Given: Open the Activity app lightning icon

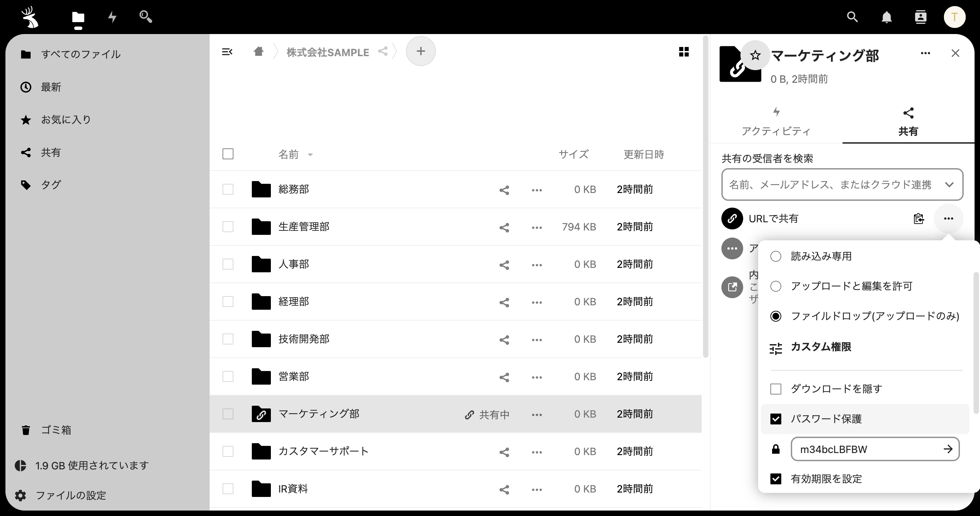Looking at the screenshot, I should [x=112, y=17].
